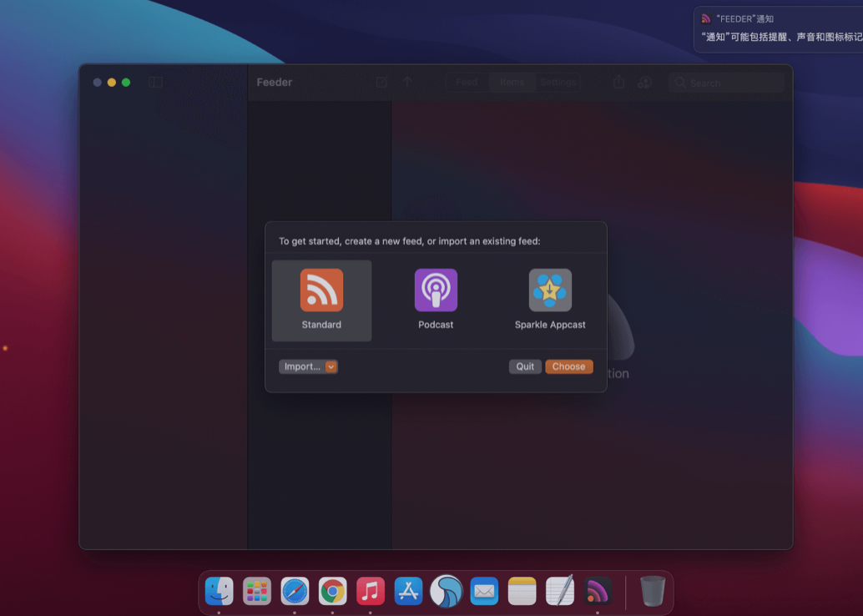This screenshot has height=616, width=863.
Task: Launch Safari from the Dock
Action: click(295, 591)
